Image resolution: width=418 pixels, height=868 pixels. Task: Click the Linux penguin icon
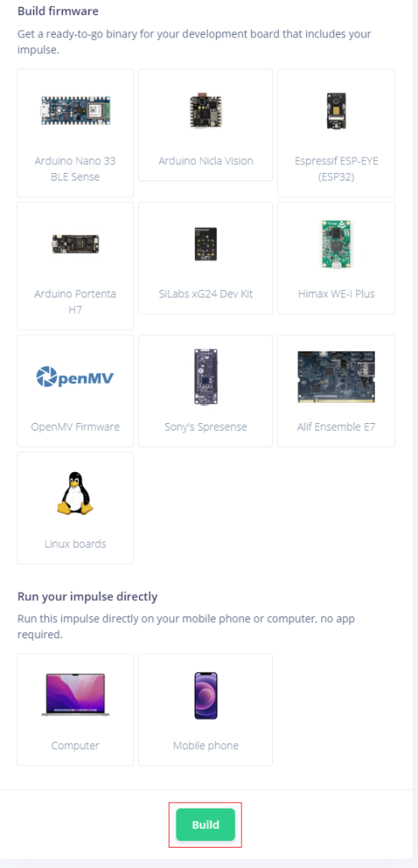pos(75,494)
